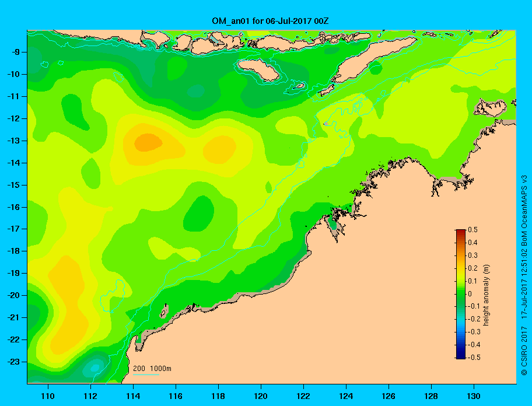
Task: Click the latitude -14 axis label
Action: (x=13, y=163)
